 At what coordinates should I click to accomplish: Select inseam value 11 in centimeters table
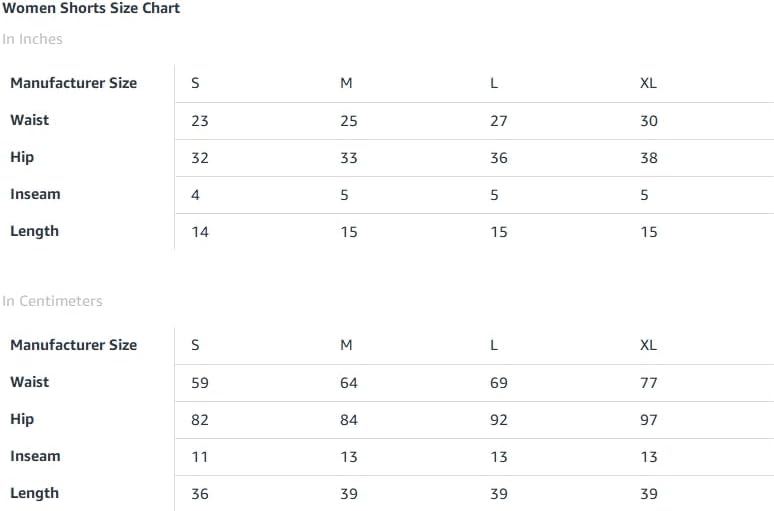pos(200,457)
